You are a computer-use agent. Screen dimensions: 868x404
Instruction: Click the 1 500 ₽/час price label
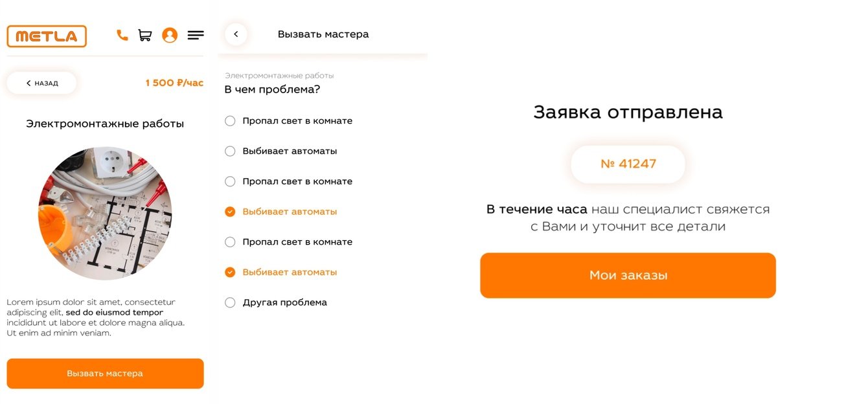[x=174, y=83]
